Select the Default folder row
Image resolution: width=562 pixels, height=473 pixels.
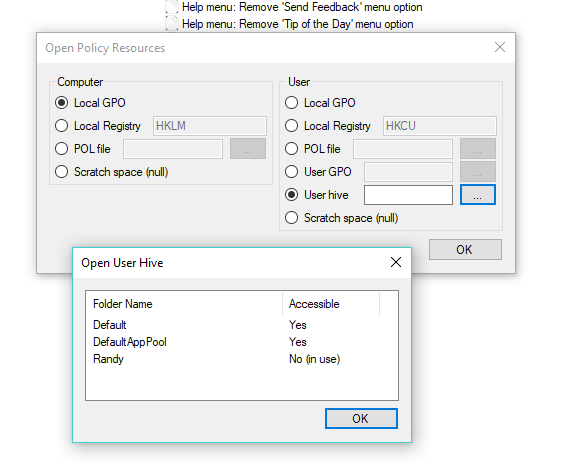pos(242,325)
